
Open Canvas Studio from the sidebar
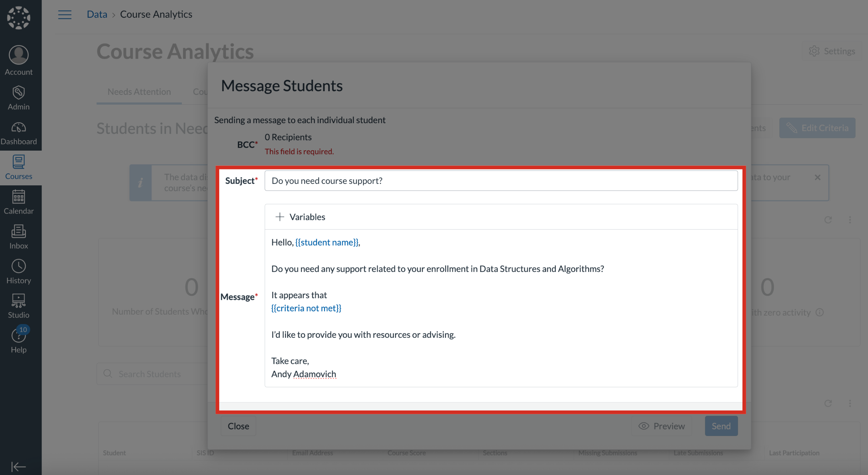[x=18, y=304]
